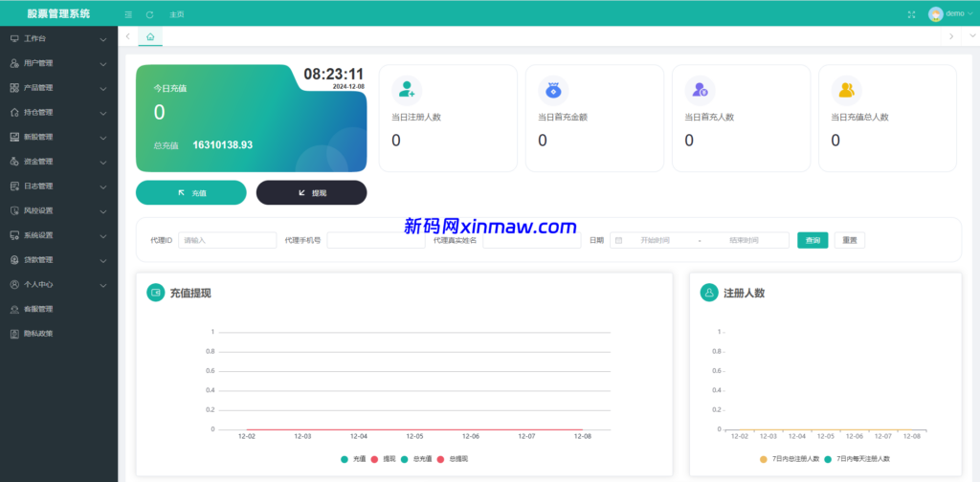Click the 当日注册人数 user-plus icon
This screenshot has height=482, width=980.
click(408, 90)
